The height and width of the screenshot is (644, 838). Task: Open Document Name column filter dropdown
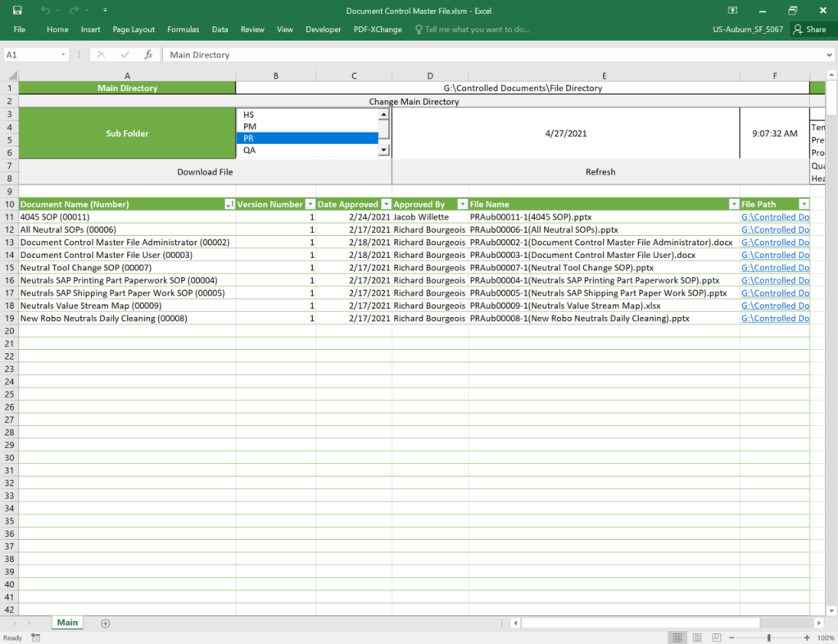coord(229,204)
